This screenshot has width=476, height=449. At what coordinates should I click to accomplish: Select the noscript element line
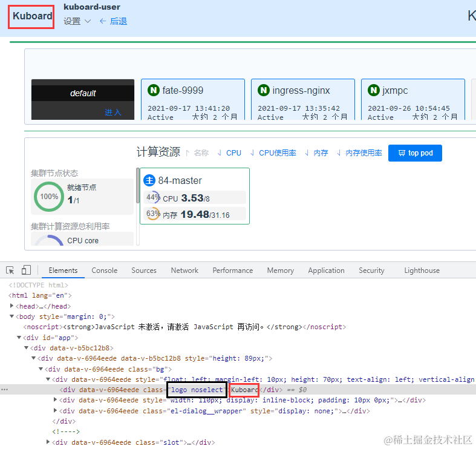[x=184, y=327]
